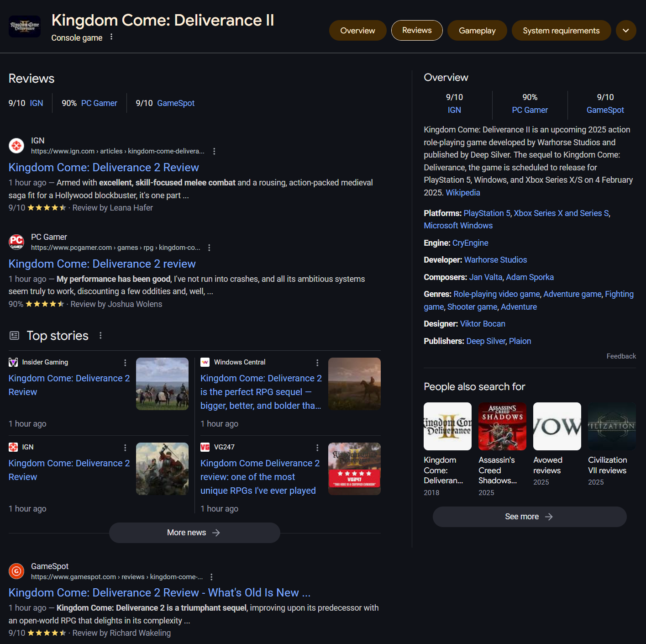646x644 pixels.
Task: Switch to the Overview tab
Action: pyautogui.click(x=357, y=31)
